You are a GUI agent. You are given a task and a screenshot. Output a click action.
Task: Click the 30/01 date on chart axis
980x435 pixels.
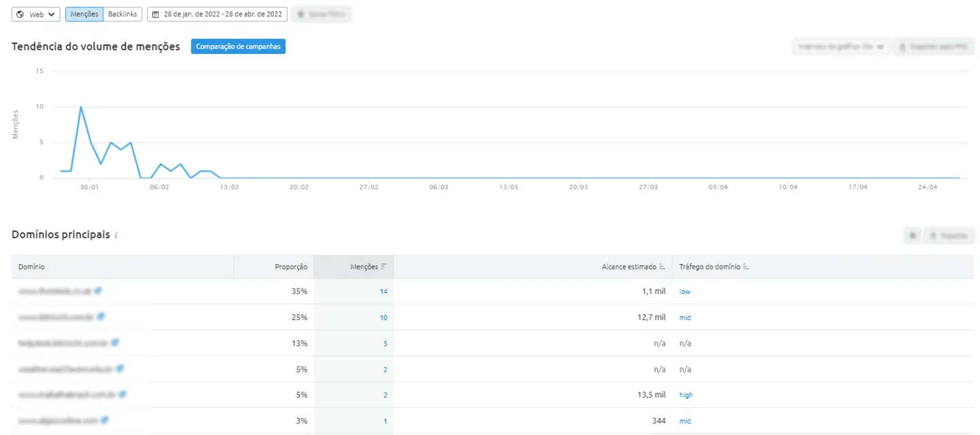click(90, 187)
